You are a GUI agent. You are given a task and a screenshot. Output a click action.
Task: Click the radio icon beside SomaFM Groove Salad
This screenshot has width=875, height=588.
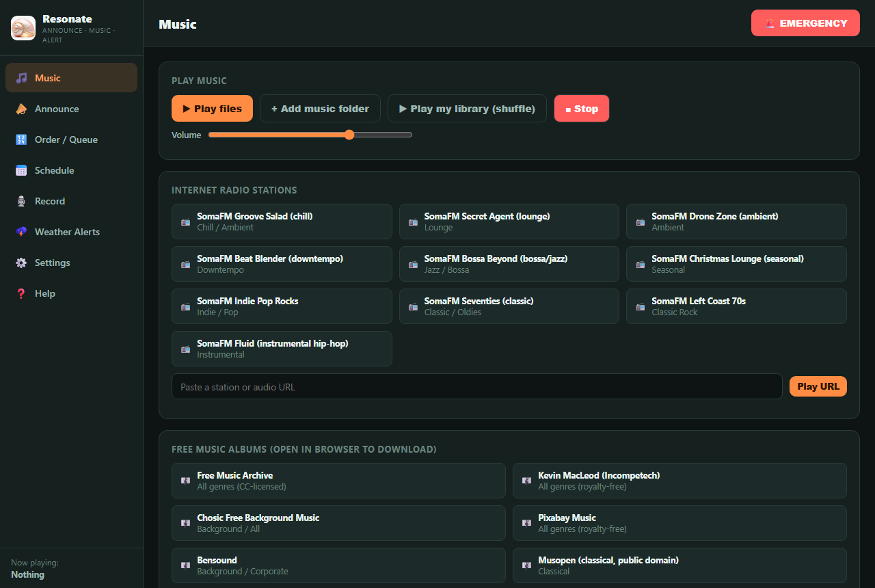pos(186,222)
